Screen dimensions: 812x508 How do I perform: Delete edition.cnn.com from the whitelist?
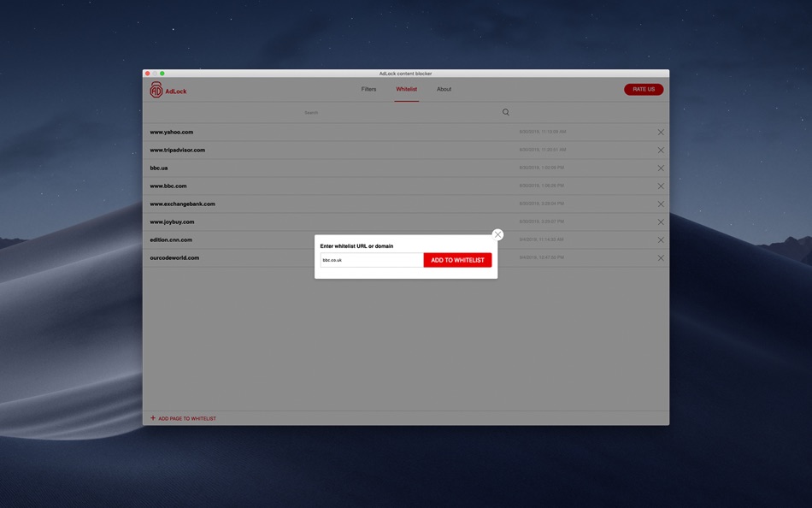[x=659, y=239]
